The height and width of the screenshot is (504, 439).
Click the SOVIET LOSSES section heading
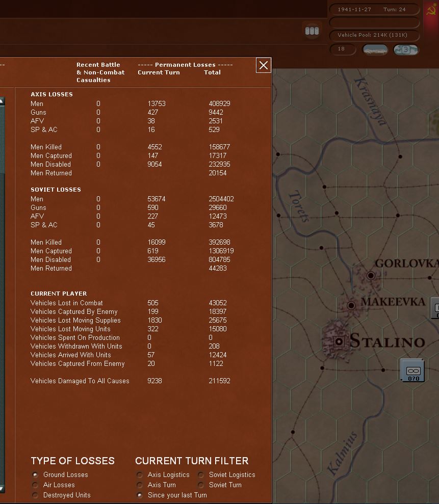click(x=56, y=190)
